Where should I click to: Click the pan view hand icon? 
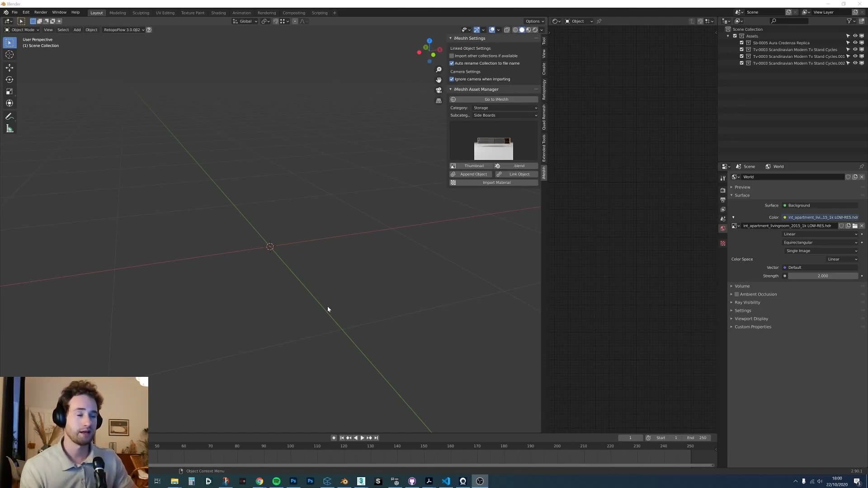(439, 80)
